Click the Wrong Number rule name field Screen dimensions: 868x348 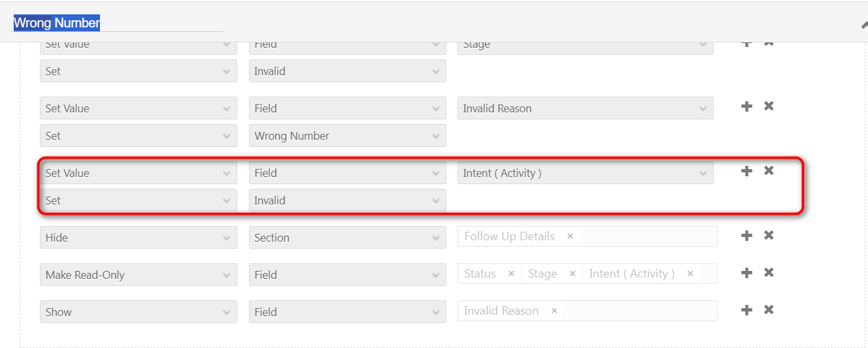[118, 24]
